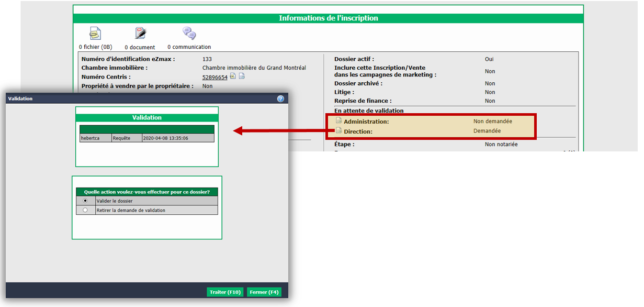Click the refresh-page icon beside Centris number
This screenshot has width=644, height=307.
click(242, 76)
